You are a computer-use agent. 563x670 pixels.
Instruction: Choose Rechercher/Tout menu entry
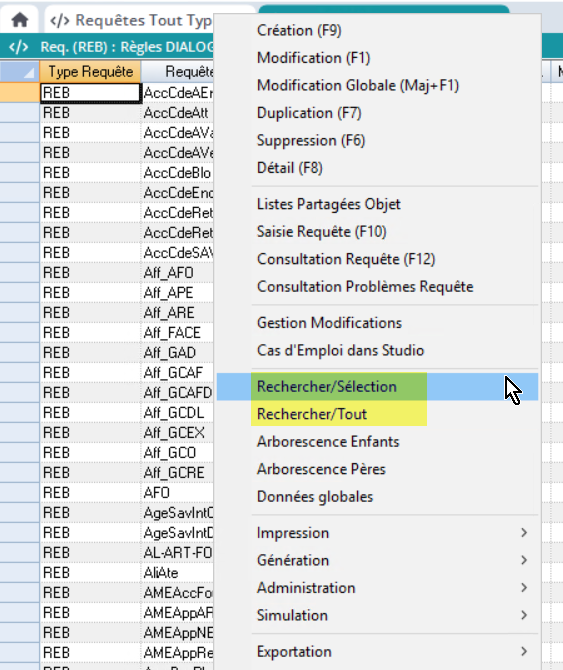312,414
